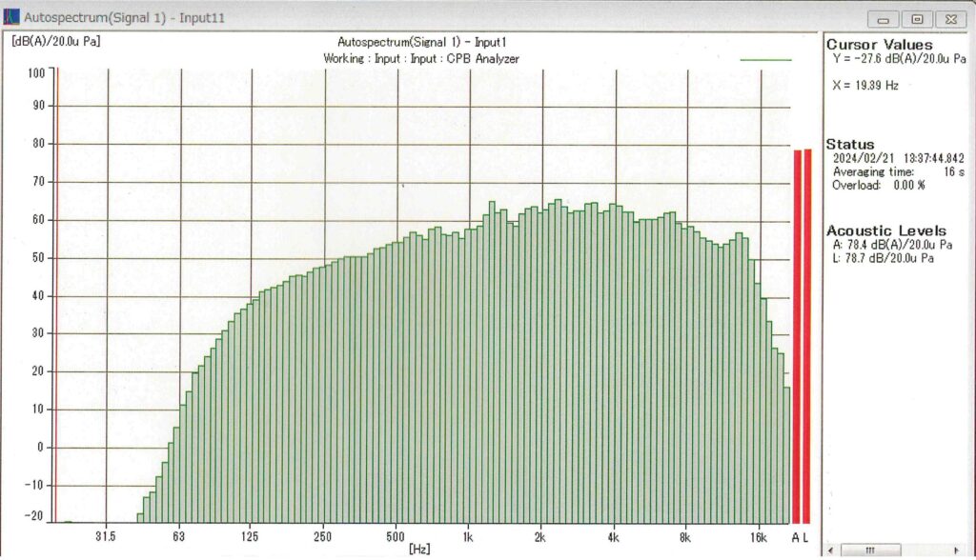Screen dimensions: 976x560
Task: Click the 250 frequency axis label
Action: pos(322,536)
